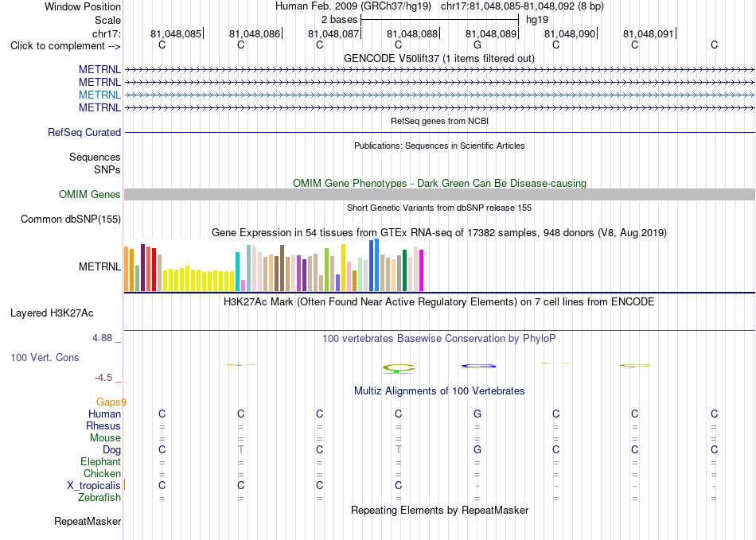The height and width of the screenshot is (540, 756).
Task: Select the Mouse species label
Action: pyautogui.click(x=105, y=438)
